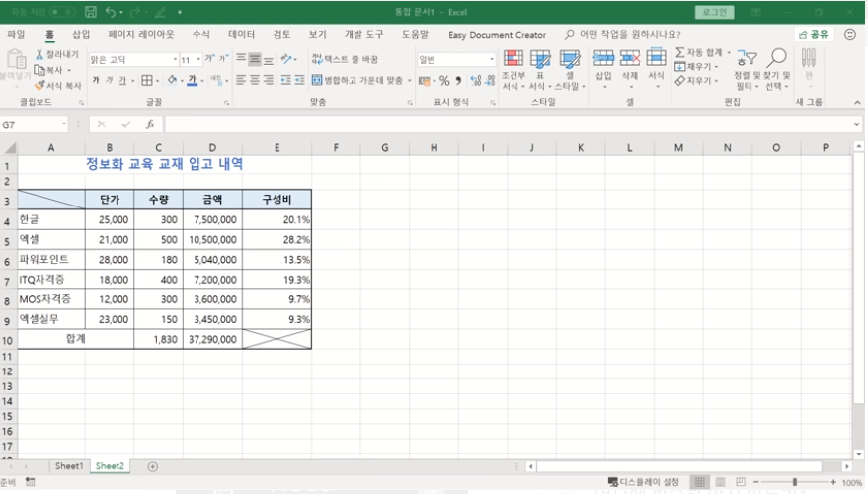
Task: Toggle AutoSave (자동 저장) switch
Action: [x=62, y=12]
